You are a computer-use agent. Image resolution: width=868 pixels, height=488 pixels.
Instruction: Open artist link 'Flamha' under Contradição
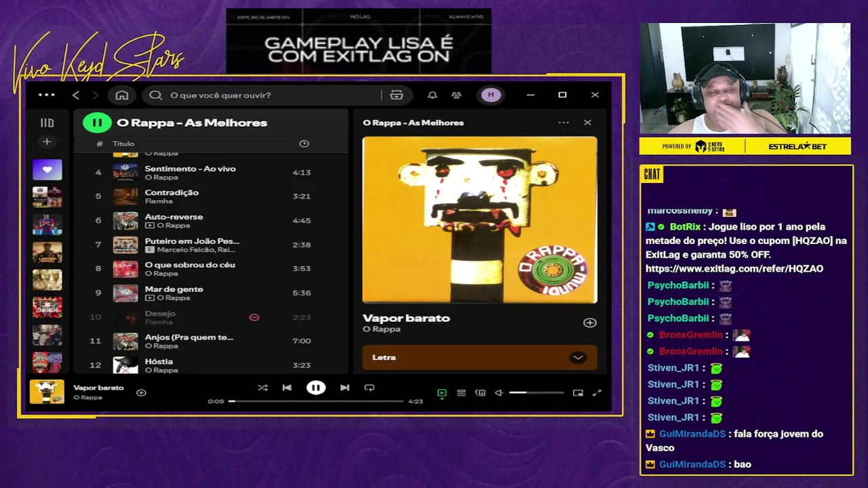pyautogui.click(x=159, y=201)
